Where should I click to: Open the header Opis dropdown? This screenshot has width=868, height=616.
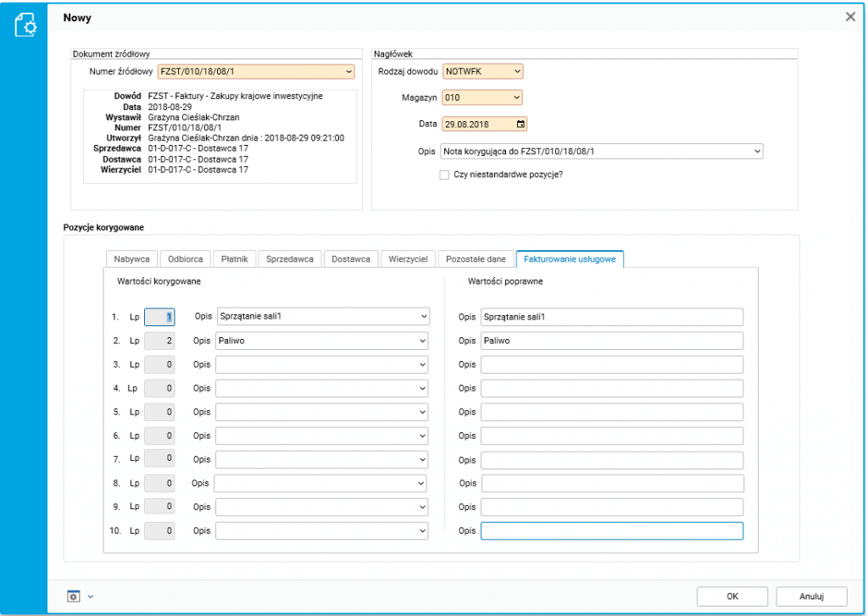pos(757,152)
